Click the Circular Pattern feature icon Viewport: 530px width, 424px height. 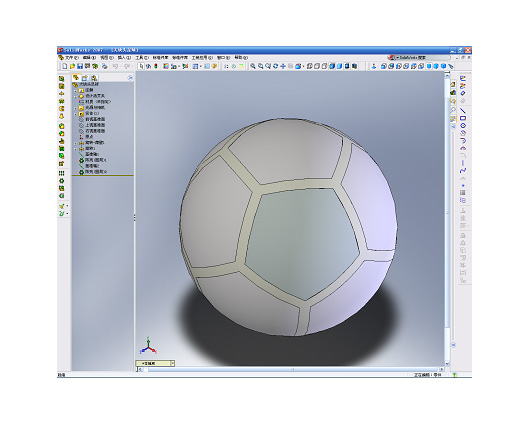tap(62, 181)
